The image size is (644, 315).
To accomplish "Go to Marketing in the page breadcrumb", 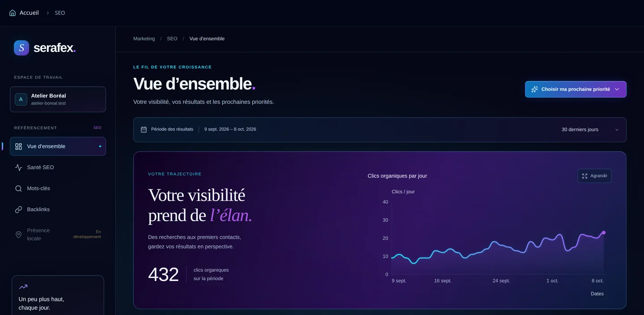I will (144, 39).
